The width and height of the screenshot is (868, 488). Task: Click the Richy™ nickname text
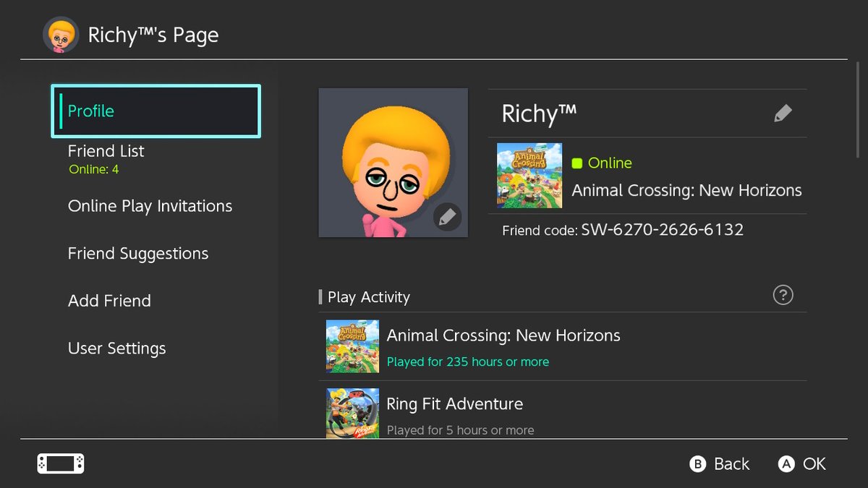tap(540, 114)
